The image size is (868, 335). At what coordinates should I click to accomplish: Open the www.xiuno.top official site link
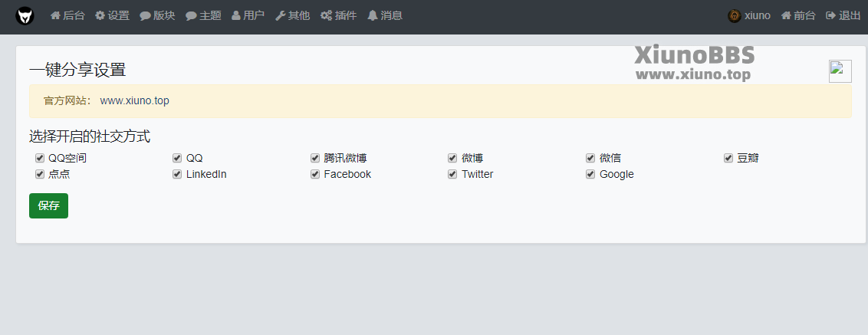(x=134, y=100)
